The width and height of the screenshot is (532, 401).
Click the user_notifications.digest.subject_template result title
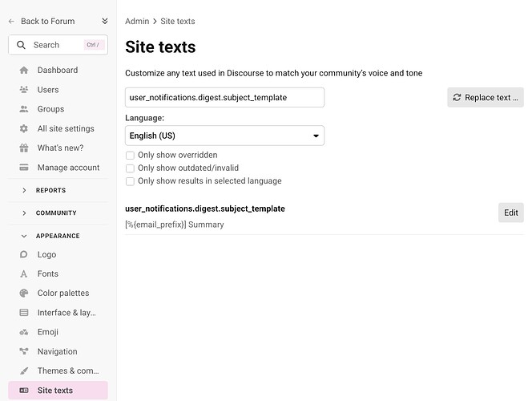205,209
